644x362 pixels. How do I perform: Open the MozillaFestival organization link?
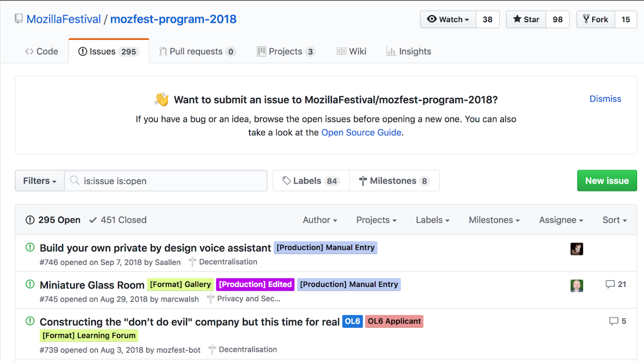click(x=64, y=19)
